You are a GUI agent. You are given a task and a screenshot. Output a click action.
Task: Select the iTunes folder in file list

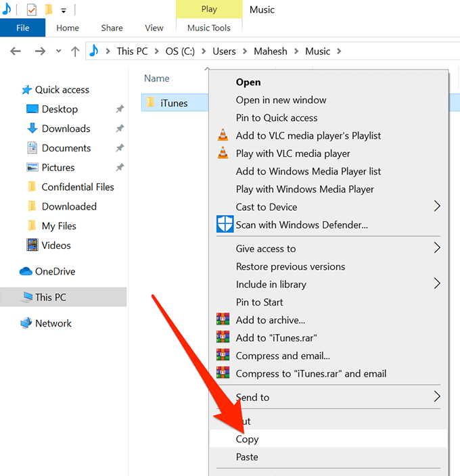(175, 103)
